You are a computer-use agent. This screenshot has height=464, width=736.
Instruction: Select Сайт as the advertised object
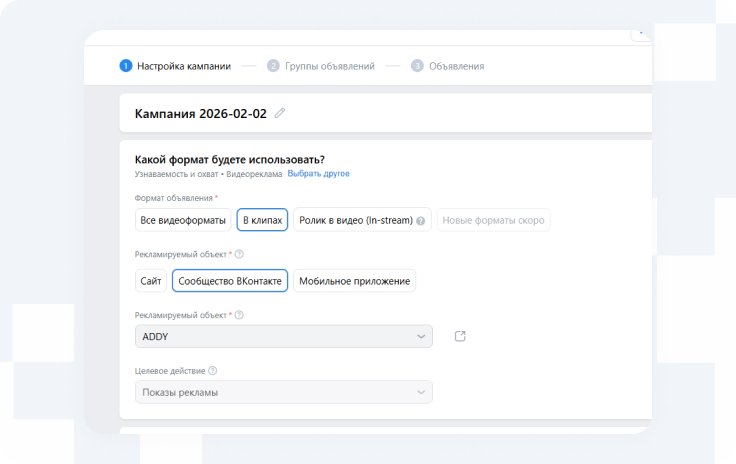150,281
